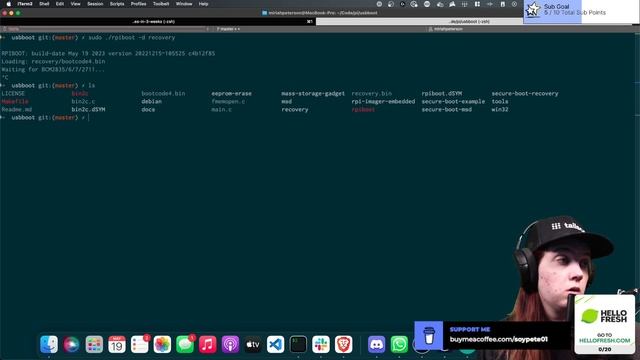Image resolution: width=640 pixels, height=360 pixels.
Task: Switch to the es-in-3-weeks (-zsh) tab
Action: [158, 21]
